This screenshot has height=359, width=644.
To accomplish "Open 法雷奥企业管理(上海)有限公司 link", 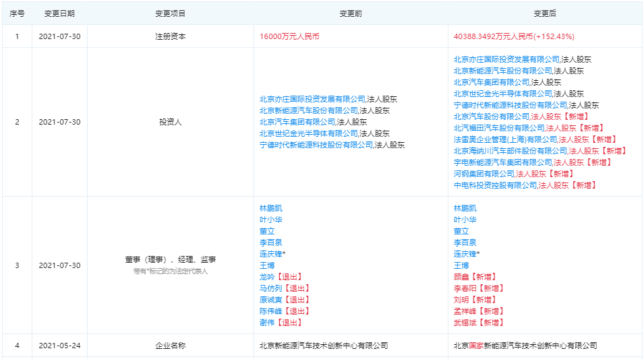I will tap(505, 139).
